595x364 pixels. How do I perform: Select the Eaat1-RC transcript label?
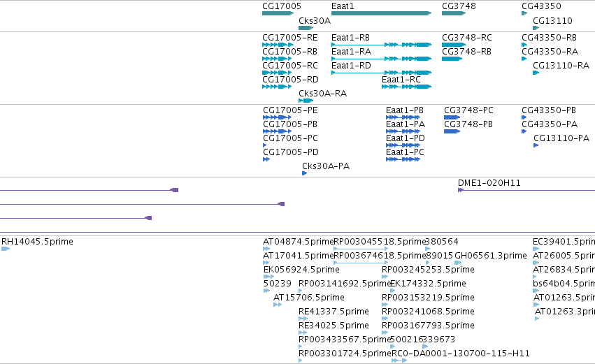click(x=401, y=80)
